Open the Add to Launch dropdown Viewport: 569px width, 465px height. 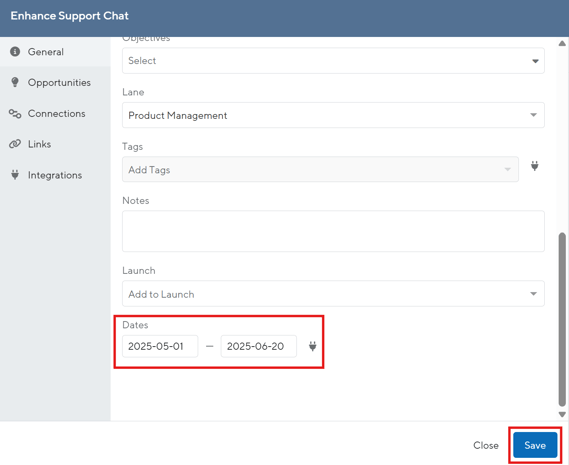[x=333, y=294]
